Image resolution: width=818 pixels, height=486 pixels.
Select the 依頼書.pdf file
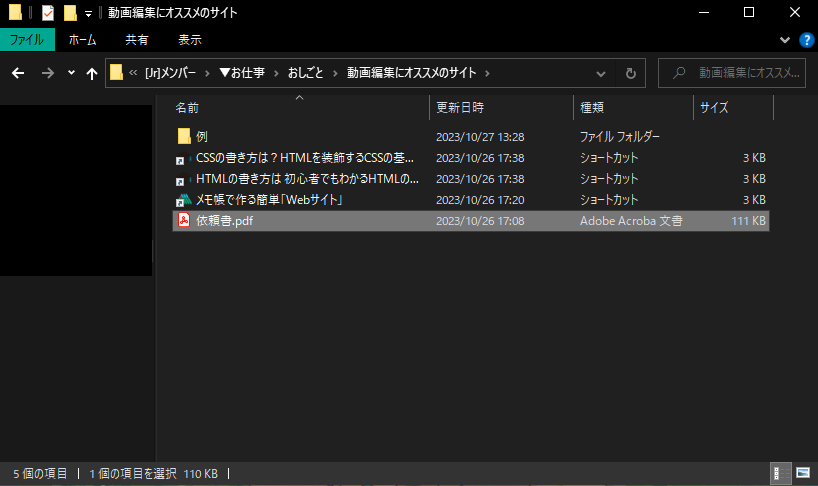click(x=224, y=221)
